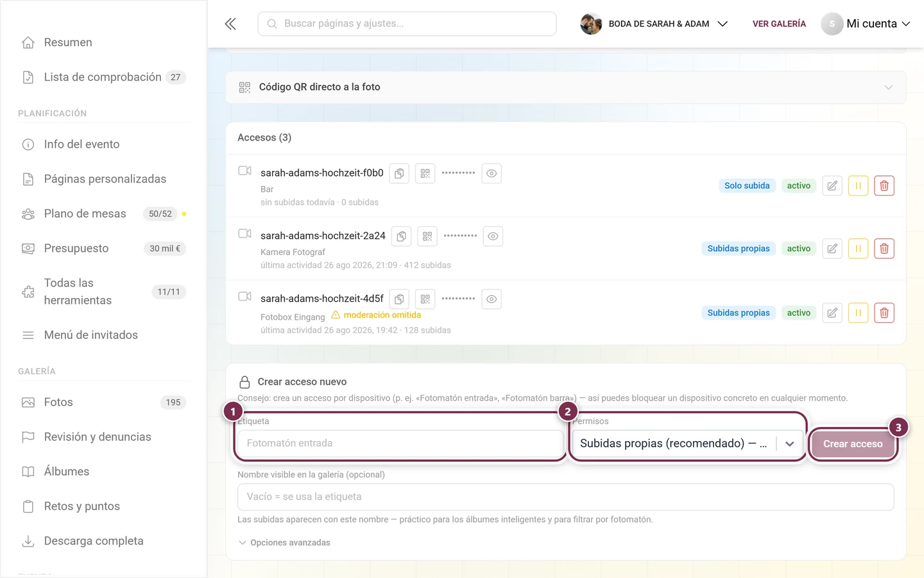
Task: Delete the Kamera Fotograf access
Action: (884, 249)
